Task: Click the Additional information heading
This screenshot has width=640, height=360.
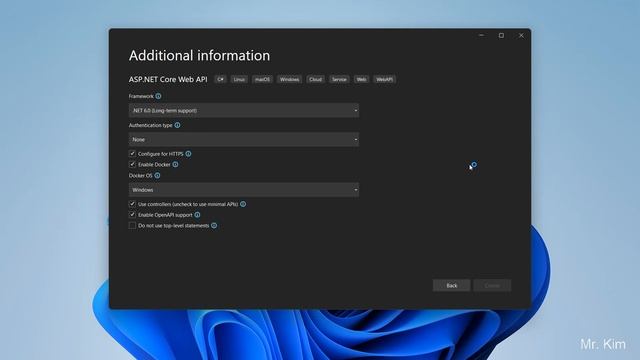Action: pos(200,56)
